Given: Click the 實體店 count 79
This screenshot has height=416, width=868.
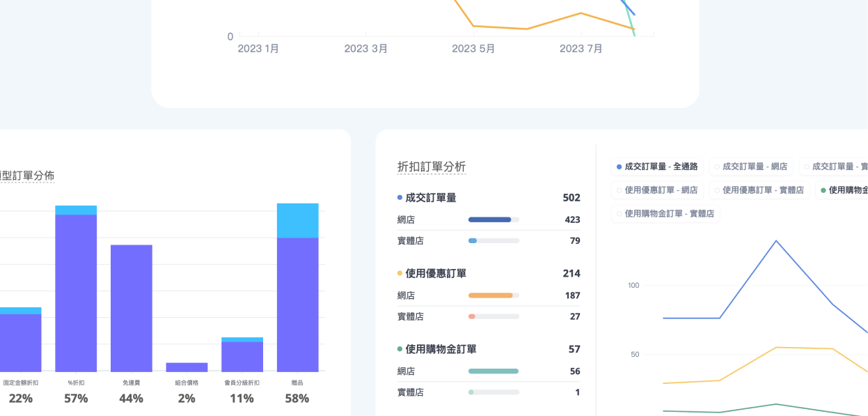Looking at the screenshot, I should tap(575, 240).
